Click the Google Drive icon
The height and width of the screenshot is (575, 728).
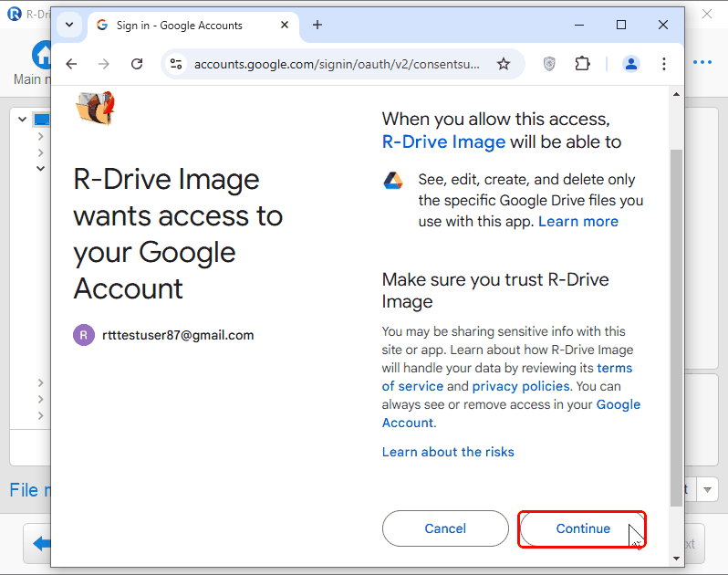393,180
